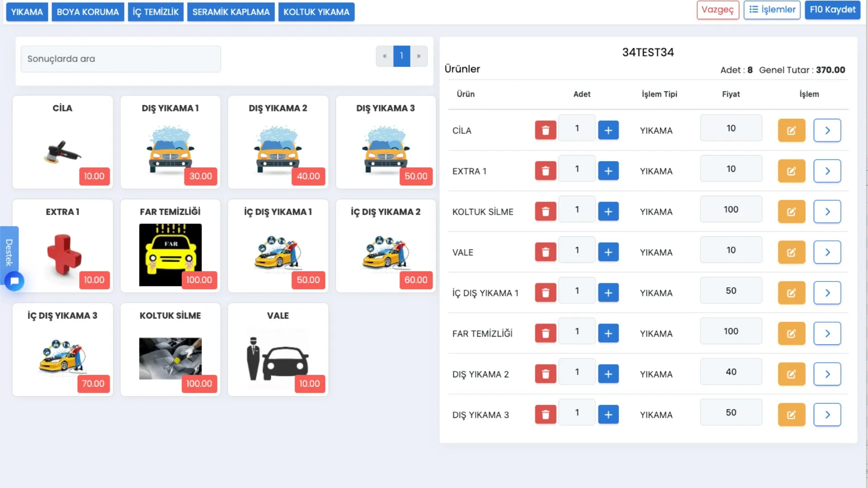
Task: Delete FAR TEMİZLİĞİ from the order
Action: 546,333
